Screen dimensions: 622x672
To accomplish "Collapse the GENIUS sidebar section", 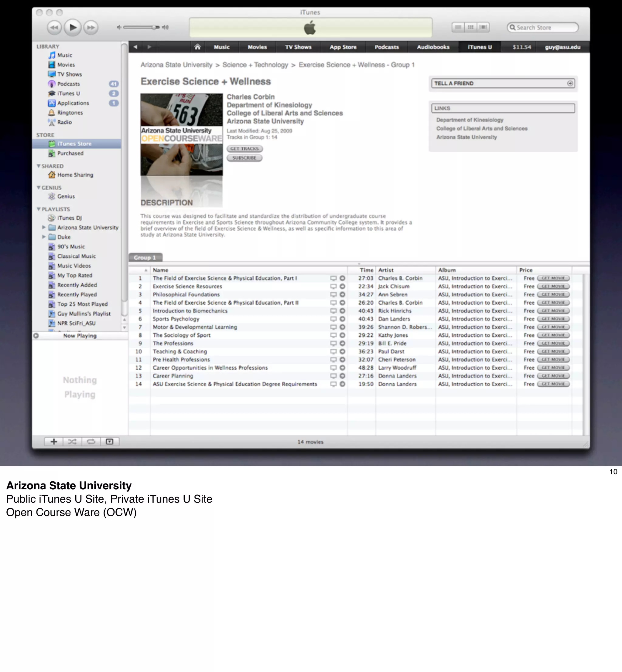I will (38, 187).
